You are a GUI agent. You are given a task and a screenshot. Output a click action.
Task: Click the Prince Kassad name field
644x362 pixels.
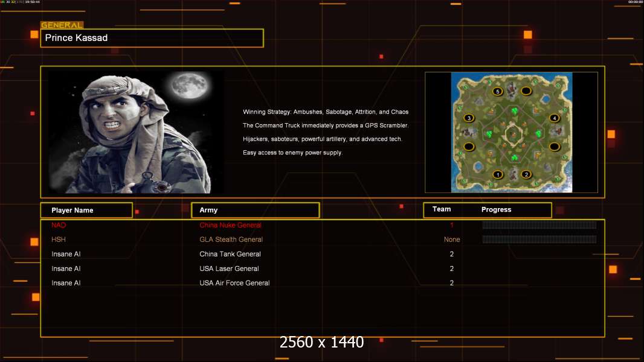tap(152, 38)
